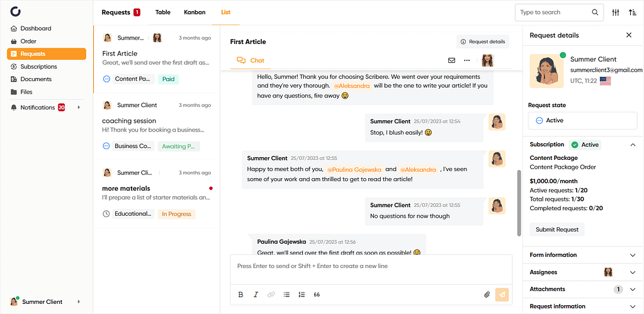Open the coaching session request
Viewport: 644px width, 314px height.
157,126
